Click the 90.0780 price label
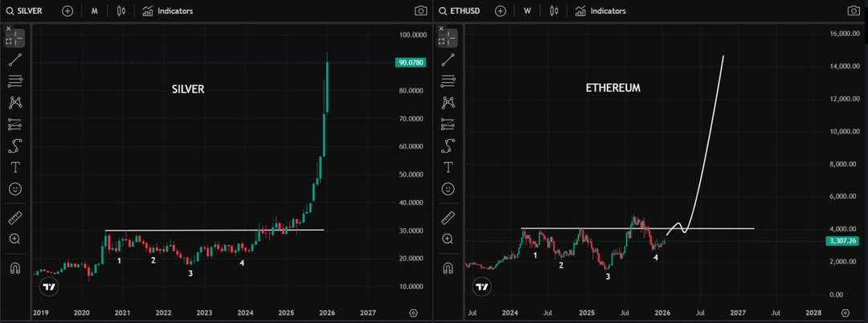The width and height of the screenshot is (868, 323). coord(410,63)
